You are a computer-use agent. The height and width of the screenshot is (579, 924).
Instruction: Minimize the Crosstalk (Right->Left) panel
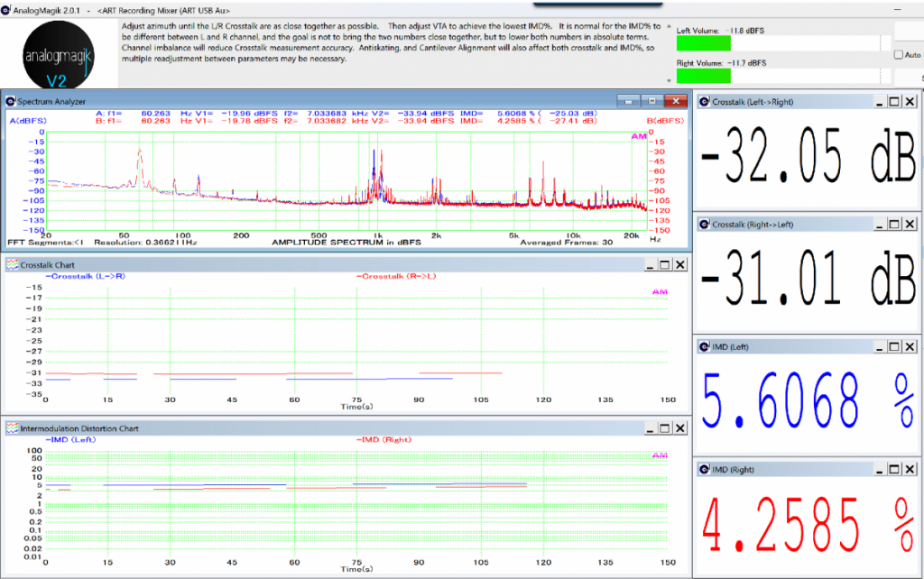click(x=879, y=225)
